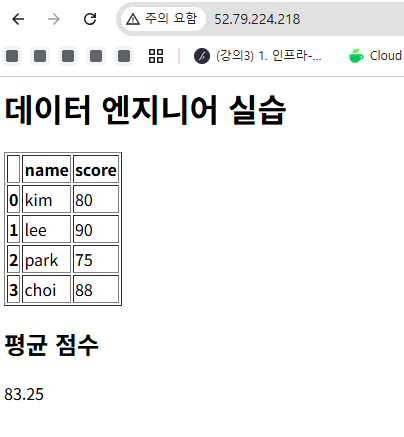Reload the page with refresh icon

90,19
